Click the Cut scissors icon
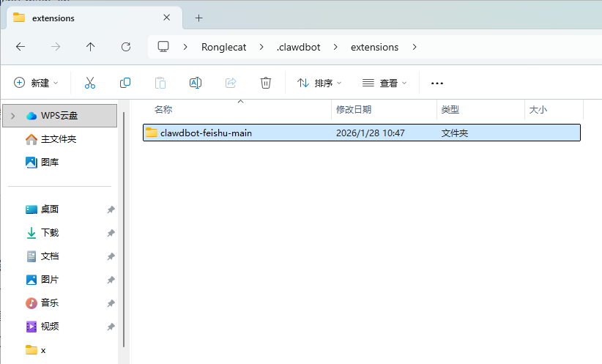Viewport: 602px width, 364px height. coord(90,83)
